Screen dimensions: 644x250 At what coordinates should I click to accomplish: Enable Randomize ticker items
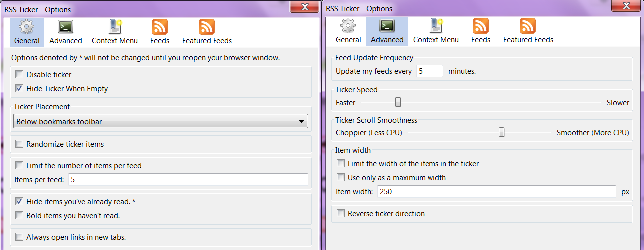pyautogui.click(x=19, y=144)
